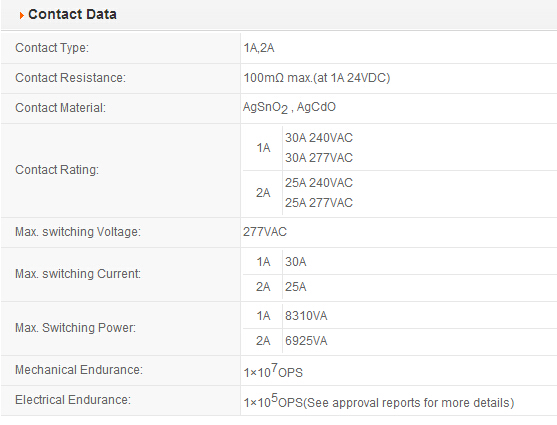Select the AgSnO2, AgCdO material value
Image resolution: width=557 pixels, height=425 pixels.
pos(290,107)
